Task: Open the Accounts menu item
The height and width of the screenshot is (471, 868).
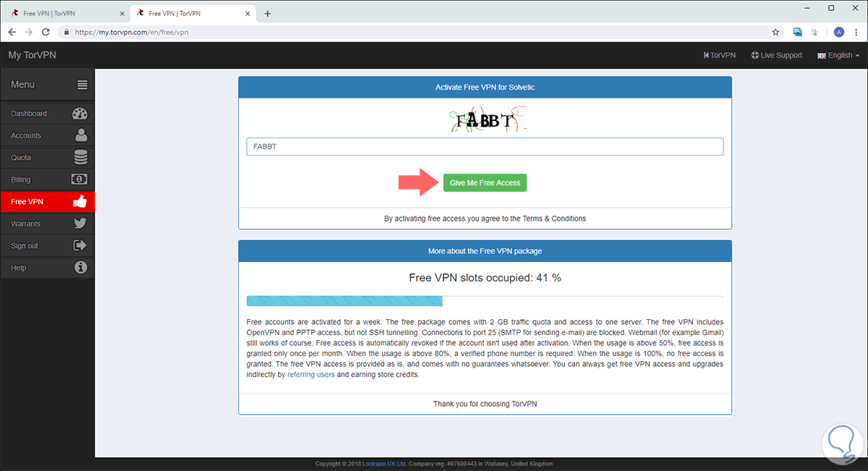Action: click(47, 135)
